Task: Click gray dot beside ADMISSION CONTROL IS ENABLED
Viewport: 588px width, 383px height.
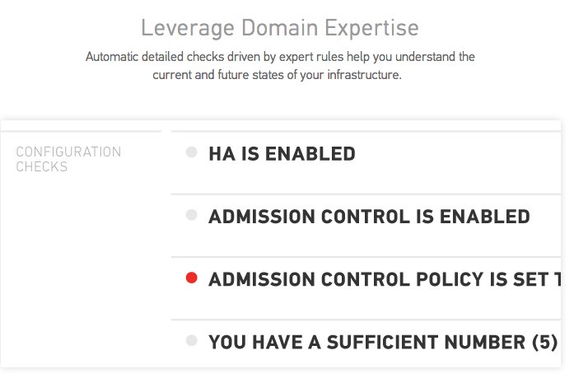Action: (x=192, y=215)
